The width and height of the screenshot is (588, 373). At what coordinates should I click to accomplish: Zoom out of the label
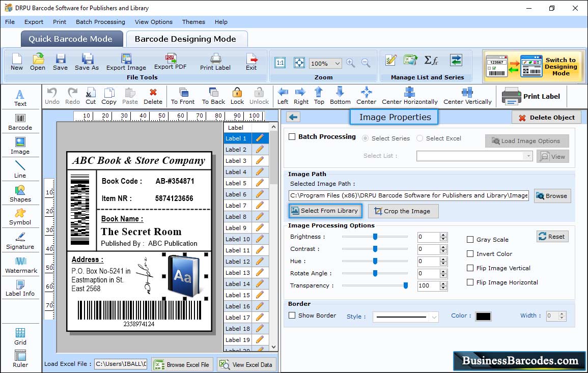(x=366, y=63)
